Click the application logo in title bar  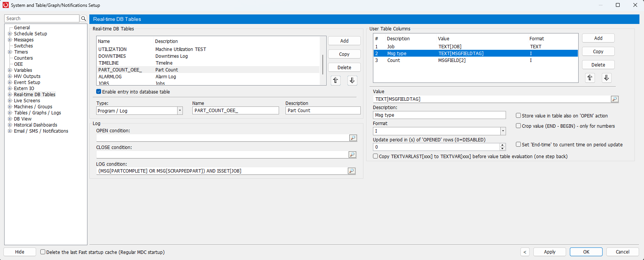(6, 5)
